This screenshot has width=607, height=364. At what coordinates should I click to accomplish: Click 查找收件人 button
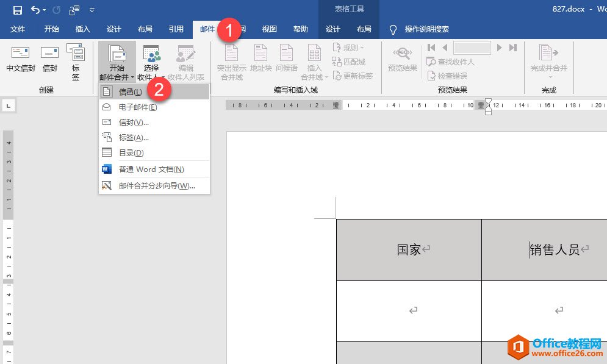coord(450,62)
